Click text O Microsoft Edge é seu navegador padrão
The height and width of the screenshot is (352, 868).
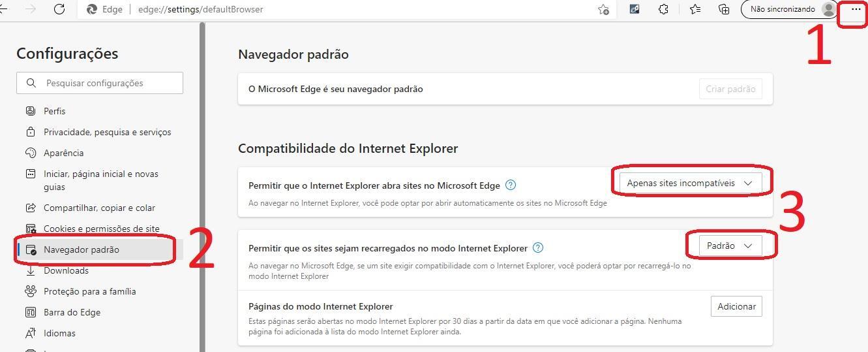(336, 89)
